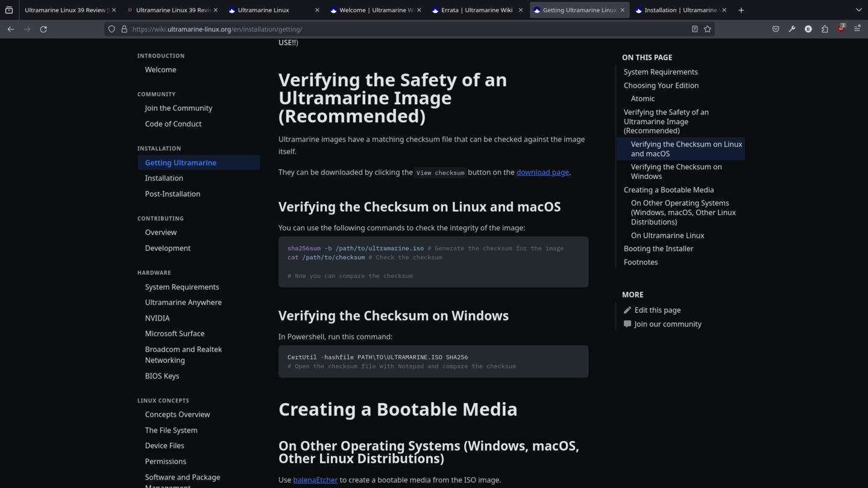Screen dimensions: 868x488
Task: Open Broadcom and Realtek Networking link
Action: tap(183, 355)
